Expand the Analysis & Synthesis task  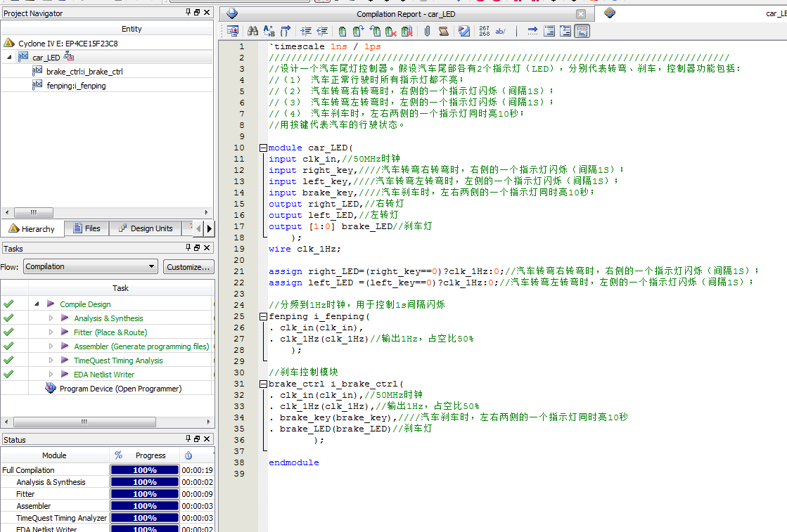click(51, 318)
